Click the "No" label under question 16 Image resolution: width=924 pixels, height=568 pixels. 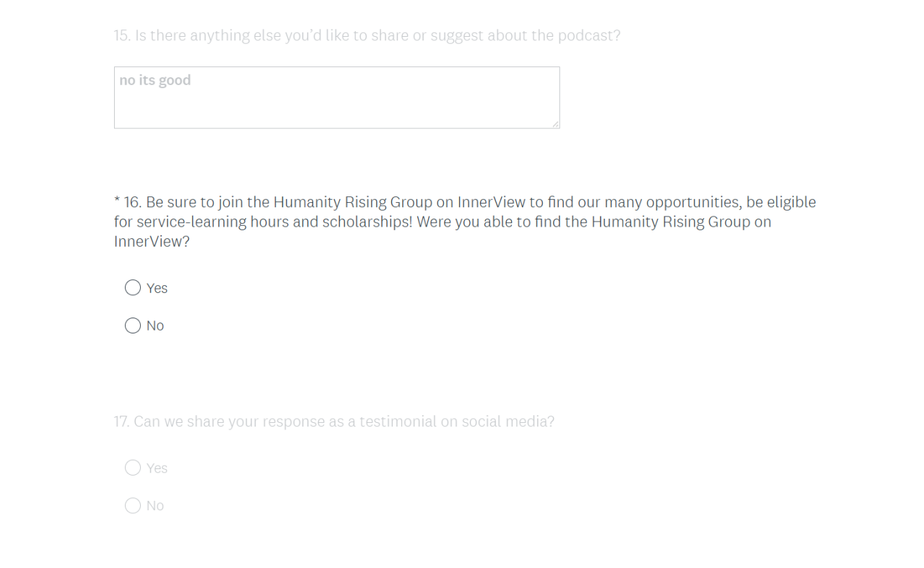pyautogui.click(x=155, y=325)
